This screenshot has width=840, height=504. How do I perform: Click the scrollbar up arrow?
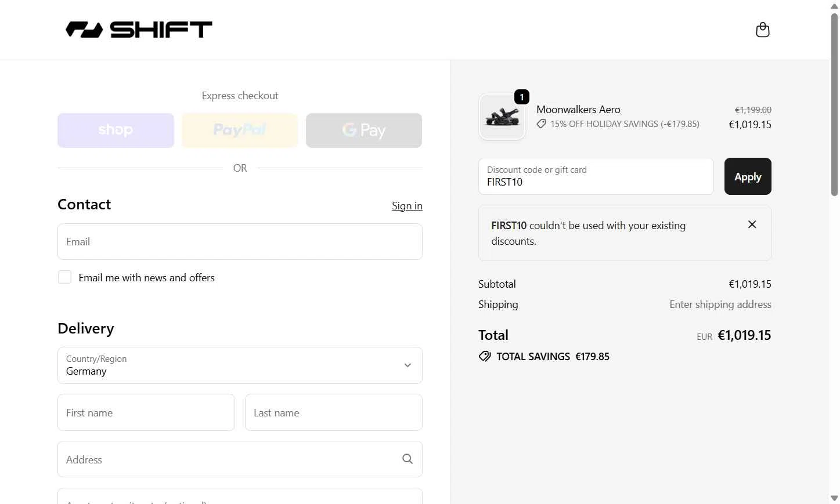pyautogui.click(x=834, y=6)
